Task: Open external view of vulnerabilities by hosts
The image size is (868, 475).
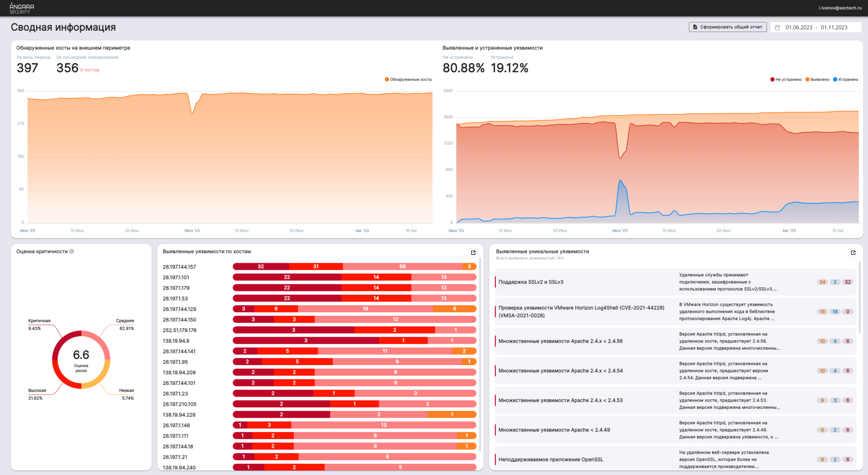Action: (x=473, y=252)
